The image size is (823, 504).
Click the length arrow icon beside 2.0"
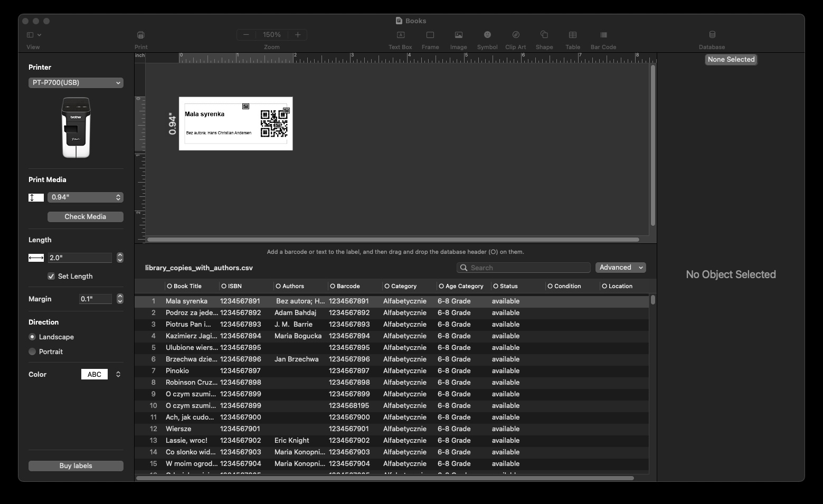click(36, 258)
